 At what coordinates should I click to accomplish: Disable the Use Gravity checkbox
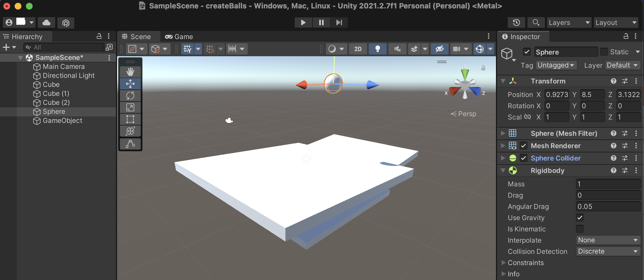[580, 218]
